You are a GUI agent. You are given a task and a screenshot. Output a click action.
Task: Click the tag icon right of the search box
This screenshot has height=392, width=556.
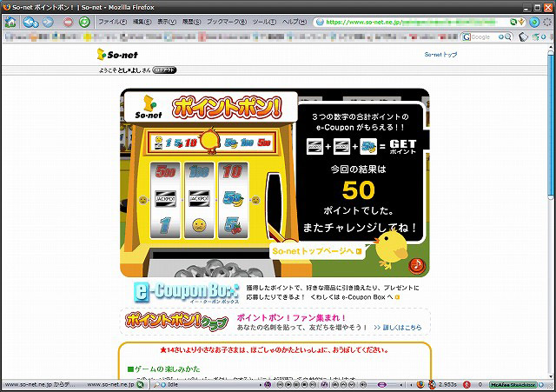click(x=523, y=37)
